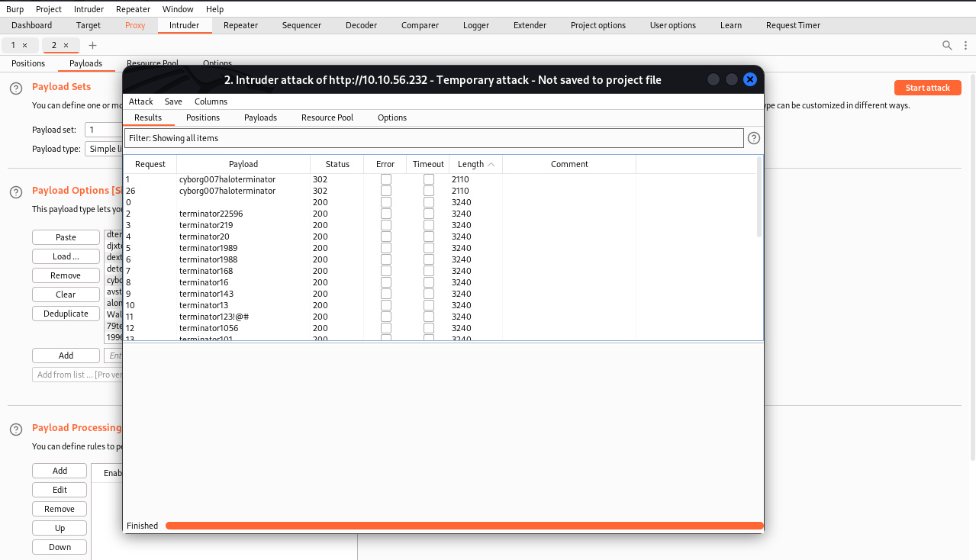The height and width of the screenshot is (560, 976).
Task: Open the Payload type dropdown
Action: (x=104, y=149)
